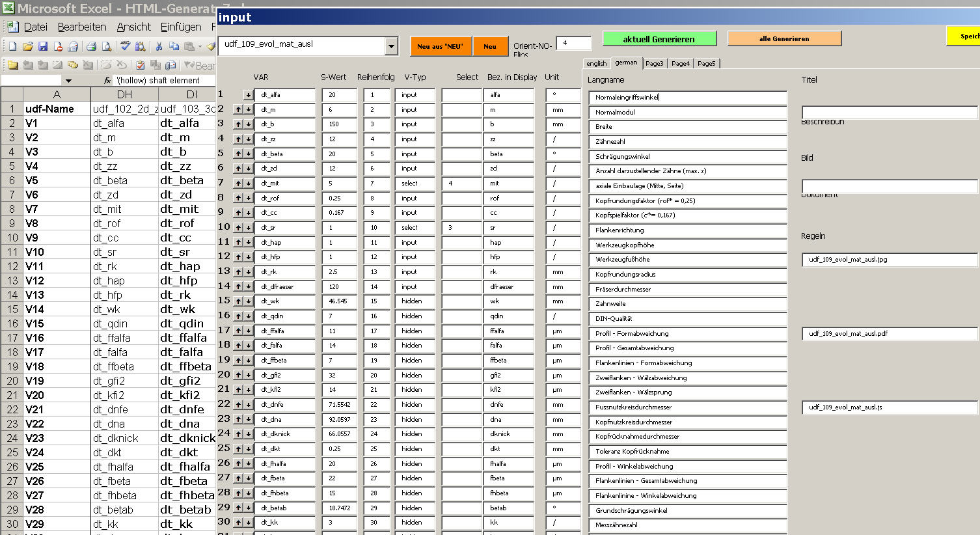Move dt_sr row down with down arrow
The image size is (980, 535).
(249, 228)
